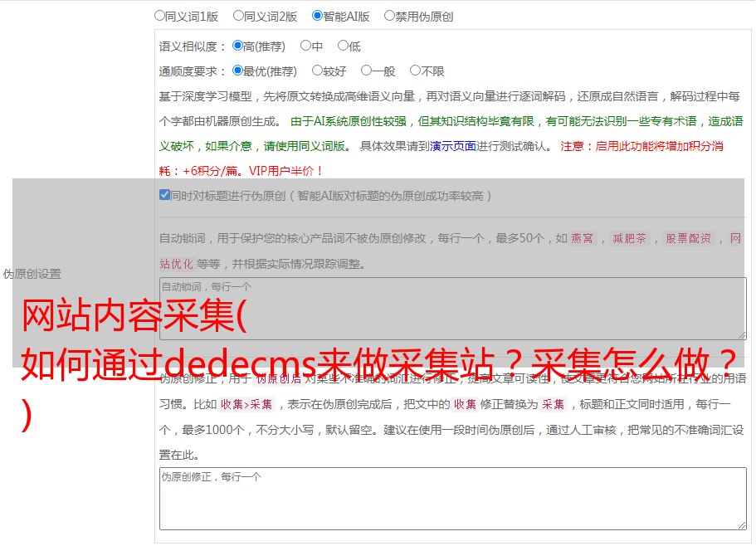The width and height of the screenshot is (756, 546).
Task: Select the 禁用伪原创 radio option
Action: [x=389, y=16]
